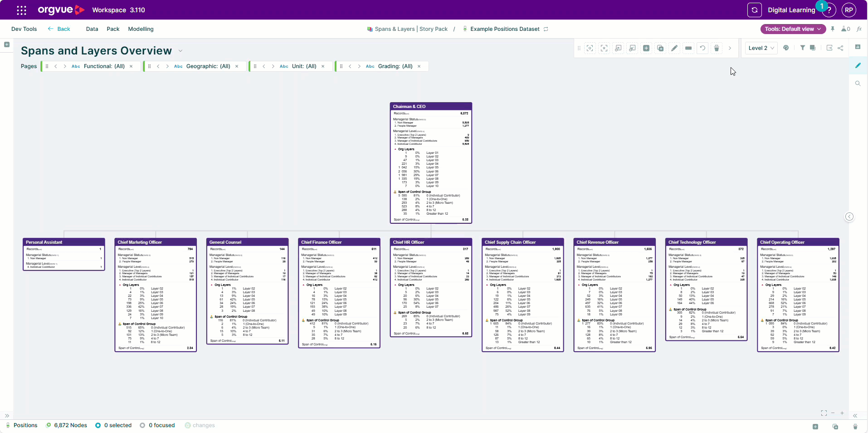This screenshot has width=868, height=433.
Task: Click the pencil edit tool in toolbar
Action: [674, 48]
